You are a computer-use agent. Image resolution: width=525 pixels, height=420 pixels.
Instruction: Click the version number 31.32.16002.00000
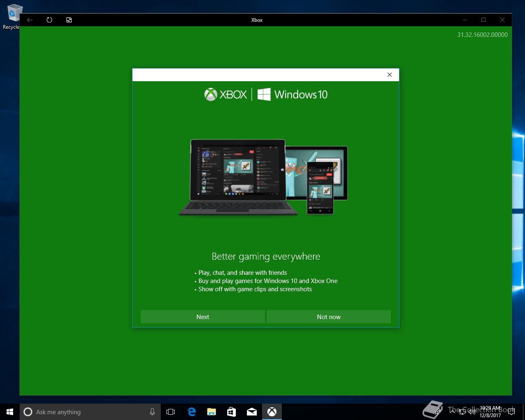pos(482,35)
